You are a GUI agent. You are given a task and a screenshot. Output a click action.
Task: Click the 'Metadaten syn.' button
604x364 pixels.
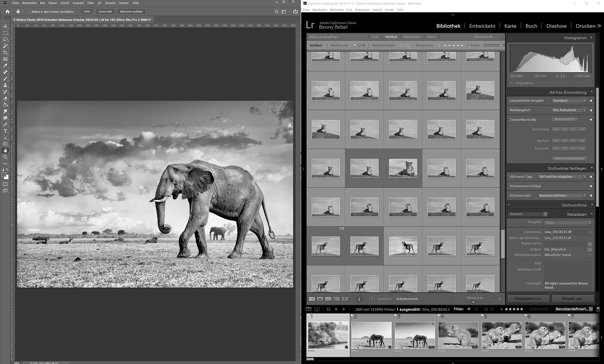[x=528, y=298]
